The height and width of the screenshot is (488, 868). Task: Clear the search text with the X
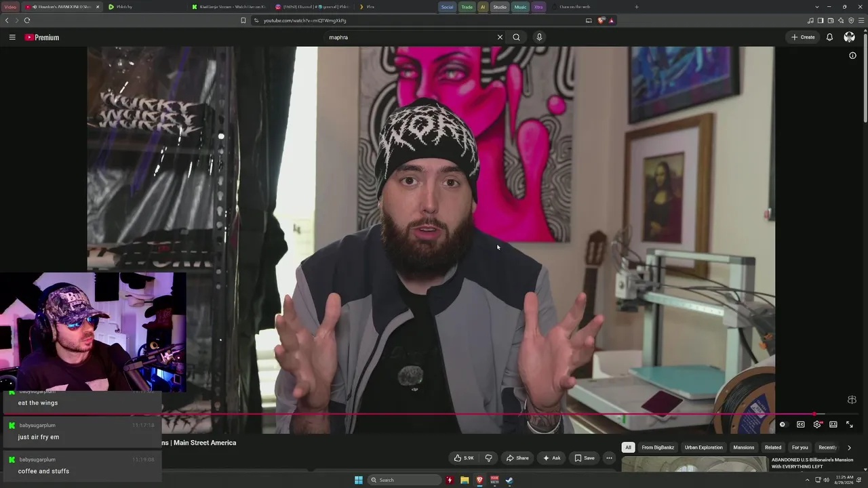pos(500,37)
